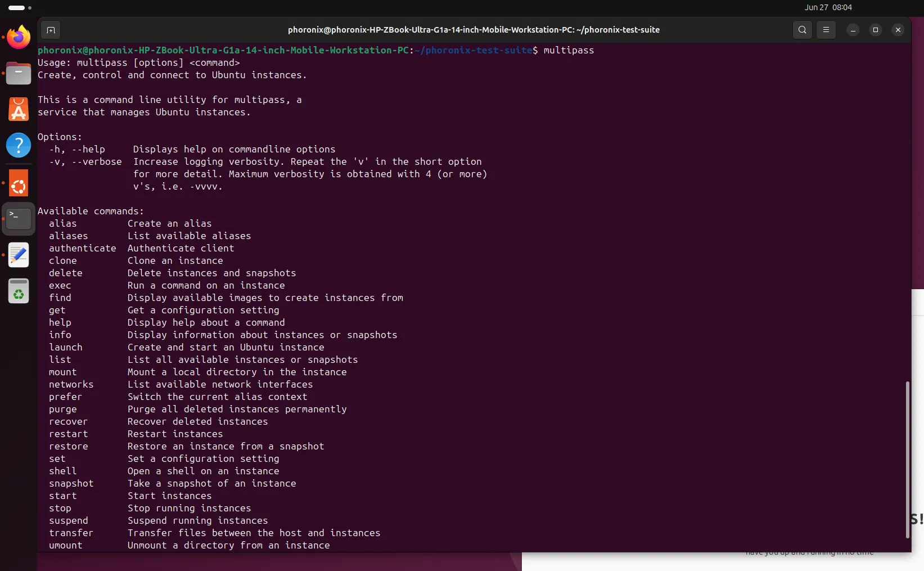Screen dimensions: 924x571
Task: Click the terminal search magnifier button
Action: tap(803, 30)
